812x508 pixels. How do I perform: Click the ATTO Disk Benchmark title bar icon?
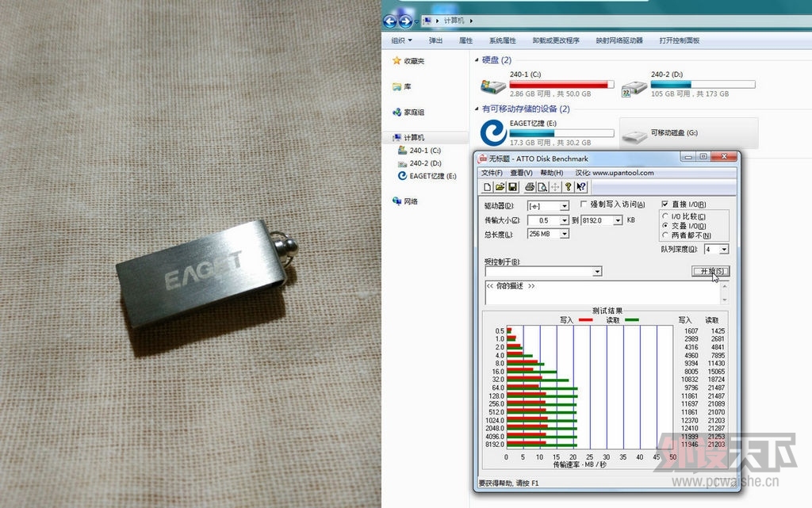(483, 159)
